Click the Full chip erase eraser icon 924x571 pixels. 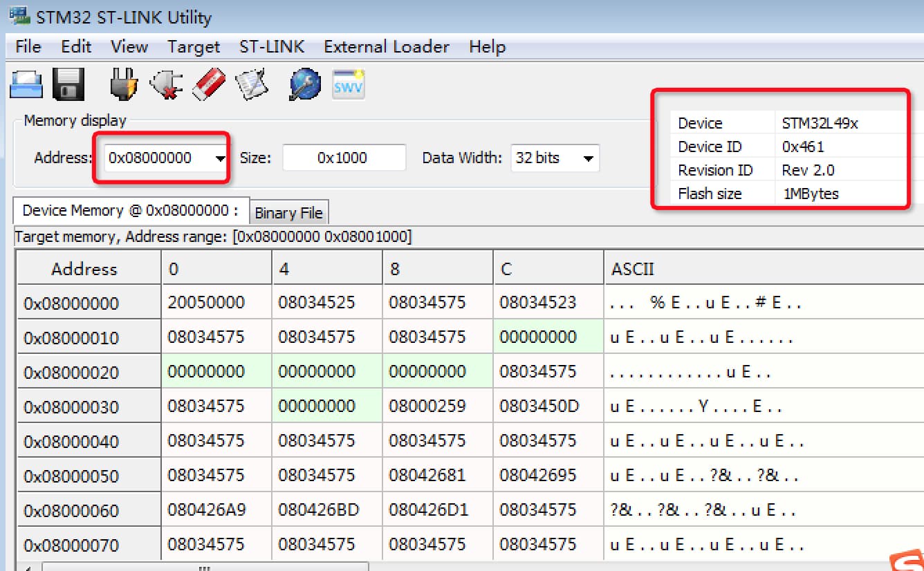(208, 84)
